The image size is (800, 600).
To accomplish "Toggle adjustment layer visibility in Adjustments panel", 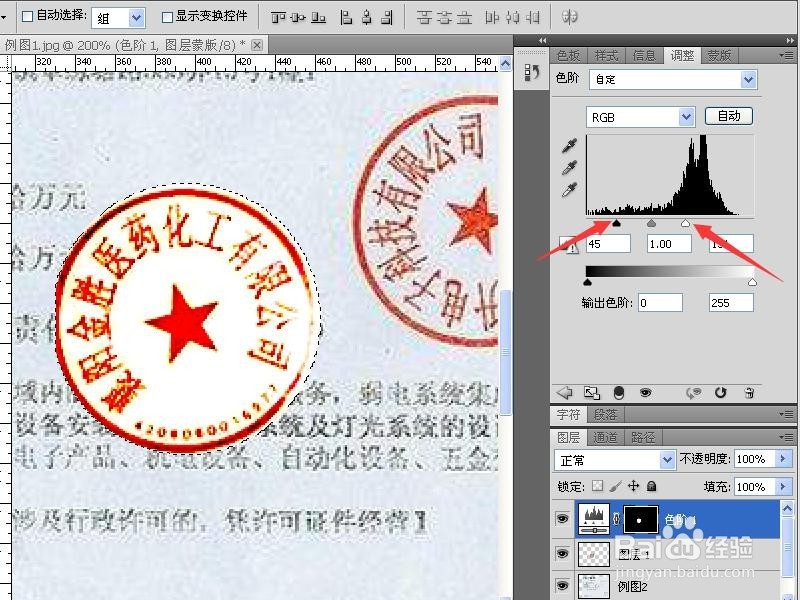I will 645,392.
